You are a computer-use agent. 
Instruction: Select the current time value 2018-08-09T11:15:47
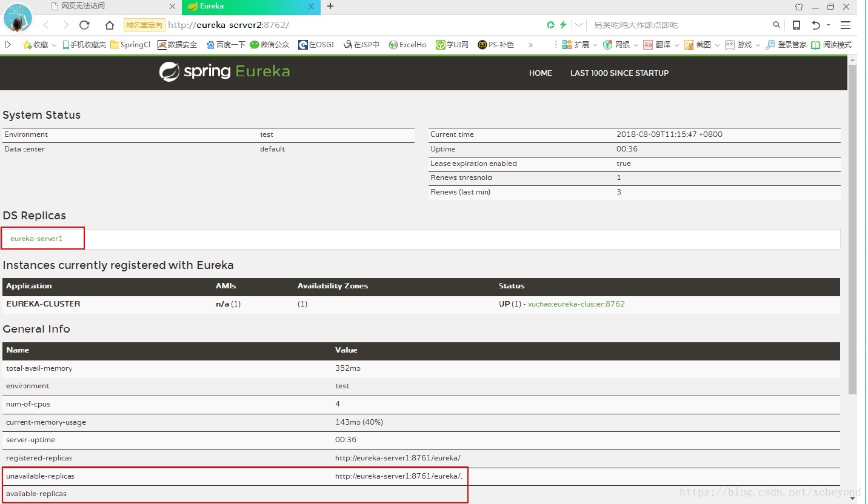pyautogui.click(x=669, y=134)
